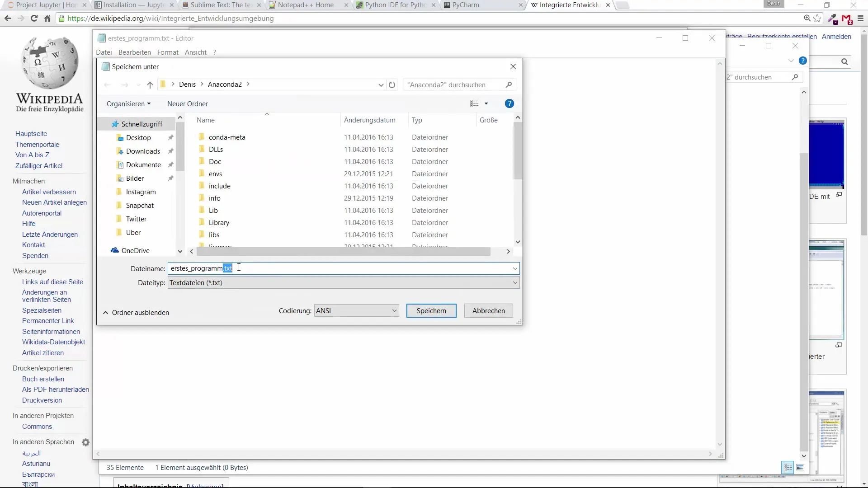Click the Wikipedia search magnifier button

click(x=844, y=62)
